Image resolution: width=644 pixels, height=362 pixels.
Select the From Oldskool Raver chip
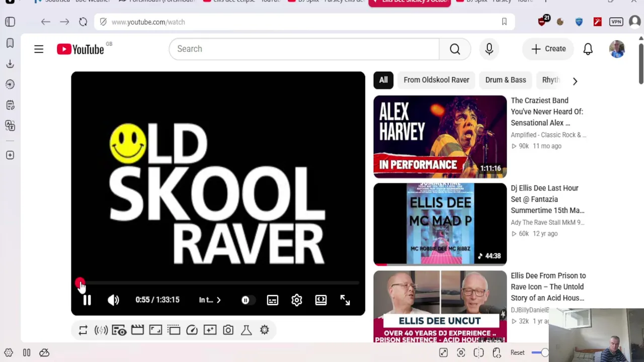point(436,80)
